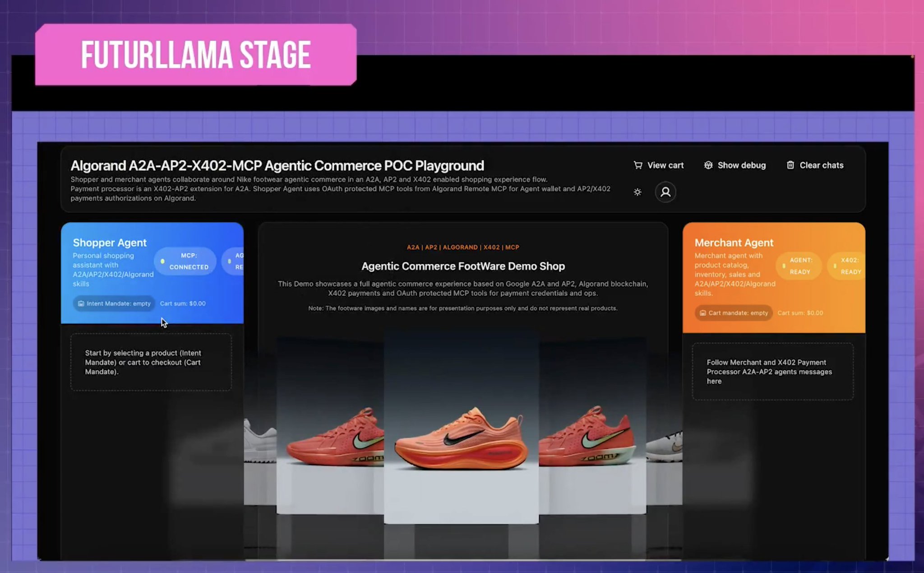Open the View cart button
Image resolution: width=924 pixels, height=573 pixels.
(659, 165)
